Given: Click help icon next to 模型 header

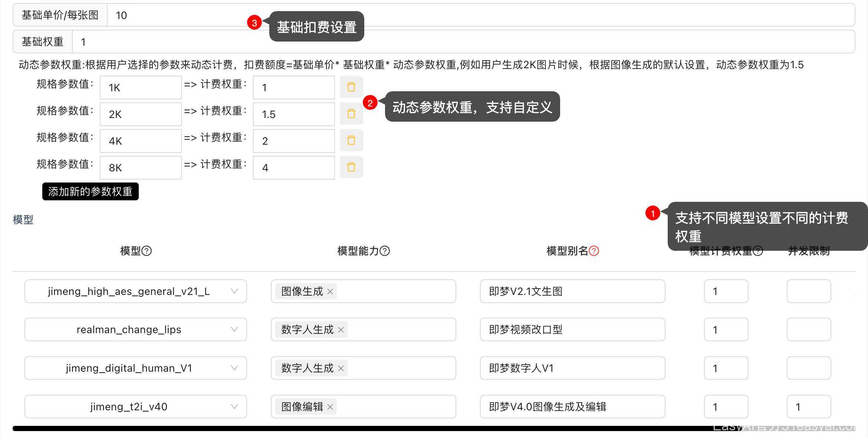Looking at the screenshot, I should pyautogui.click(x=147, y=251).
